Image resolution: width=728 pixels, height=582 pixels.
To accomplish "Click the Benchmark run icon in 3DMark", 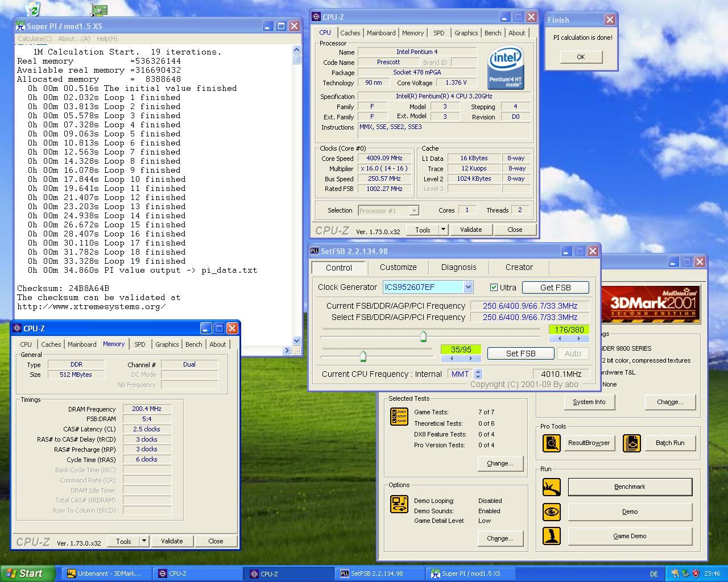I will tap(551, 487).
